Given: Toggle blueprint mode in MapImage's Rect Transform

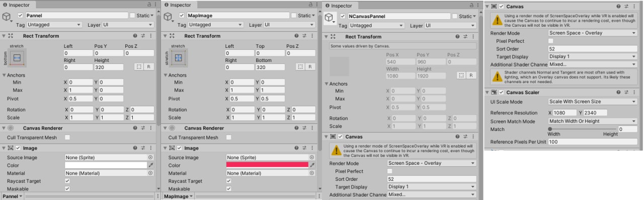Looking at the screenshot, I should coord(300,67).
